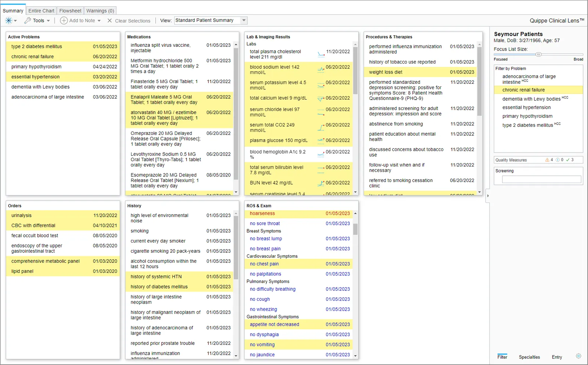Image resolution: width=588 pixels, height=365 pixels.
Task: Open trend graph for total plasma cholesterol
Action: (321, 54)
